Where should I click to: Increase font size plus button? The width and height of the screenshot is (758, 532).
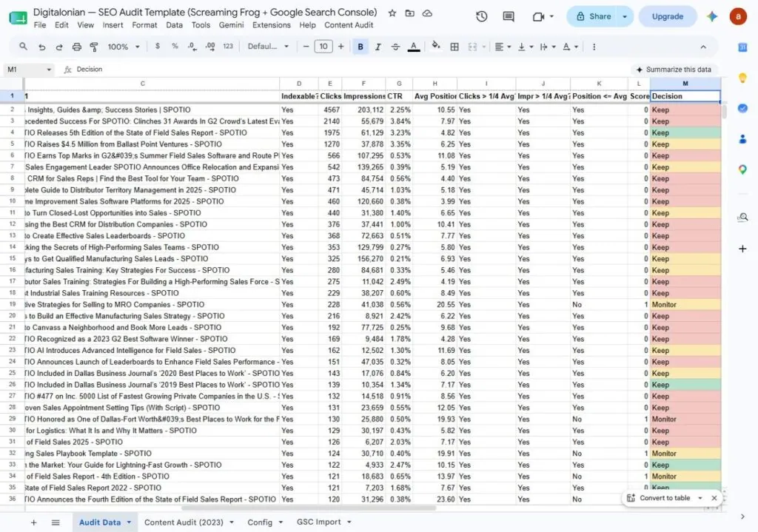click(x=341, y=47)
